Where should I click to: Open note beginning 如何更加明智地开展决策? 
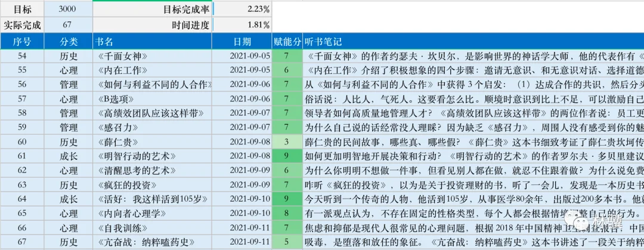pos(473,156)
